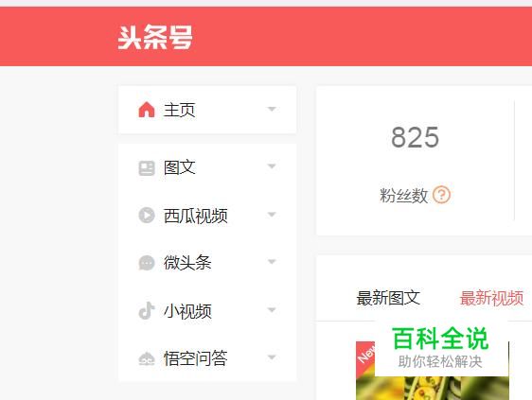Click the 粉丝数 label text

click(404, 195)
